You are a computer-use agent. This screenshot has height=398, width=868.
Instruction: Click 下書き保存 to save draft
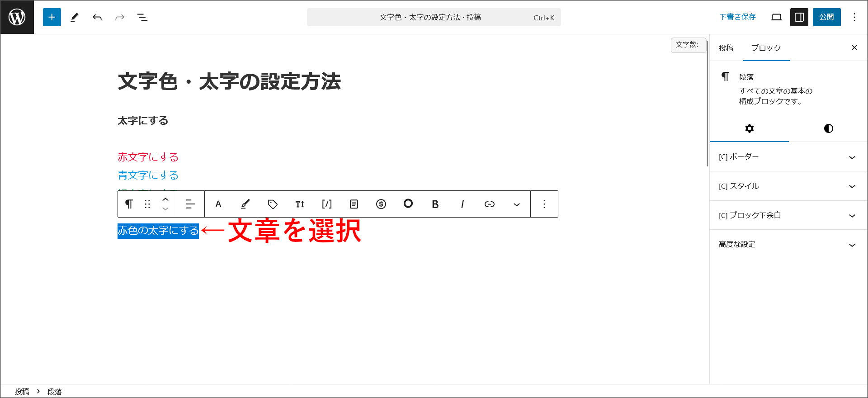pyautogui.click(x=737, y=17)
